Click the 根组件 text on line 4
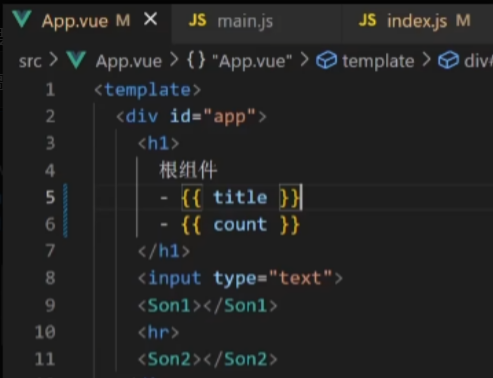 click(x=188, y=170)
